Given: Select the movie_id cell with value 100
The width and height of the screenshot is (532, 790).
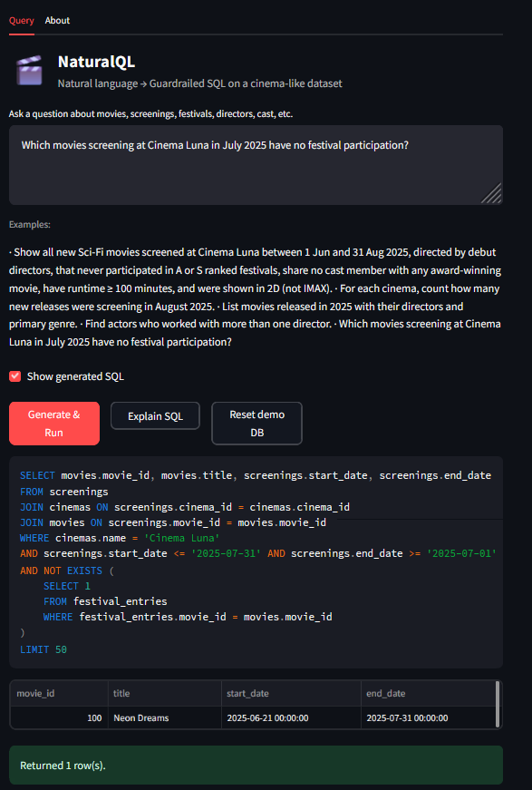Looking at the screenshot, I should point(59,718).
